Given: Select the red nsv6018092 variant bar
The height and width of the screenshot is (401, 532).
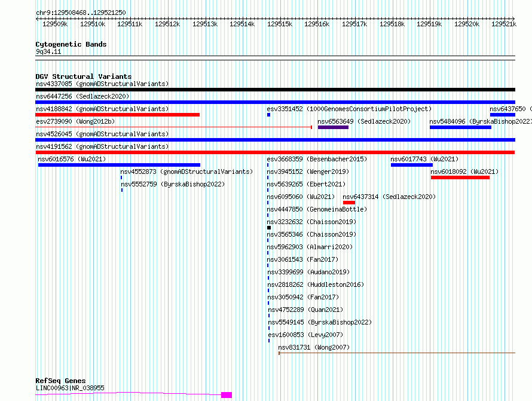Looking at the screenshot, I should coord(460,177).
